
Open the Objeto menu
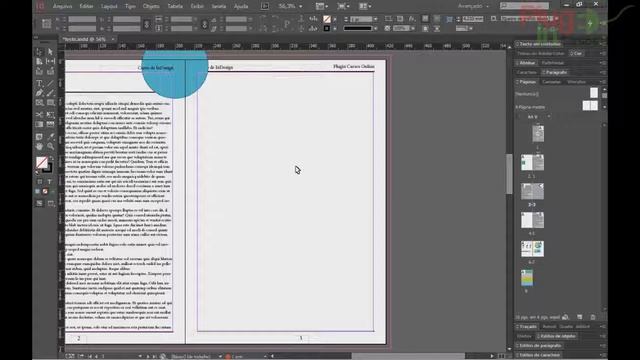coord(151,6)
